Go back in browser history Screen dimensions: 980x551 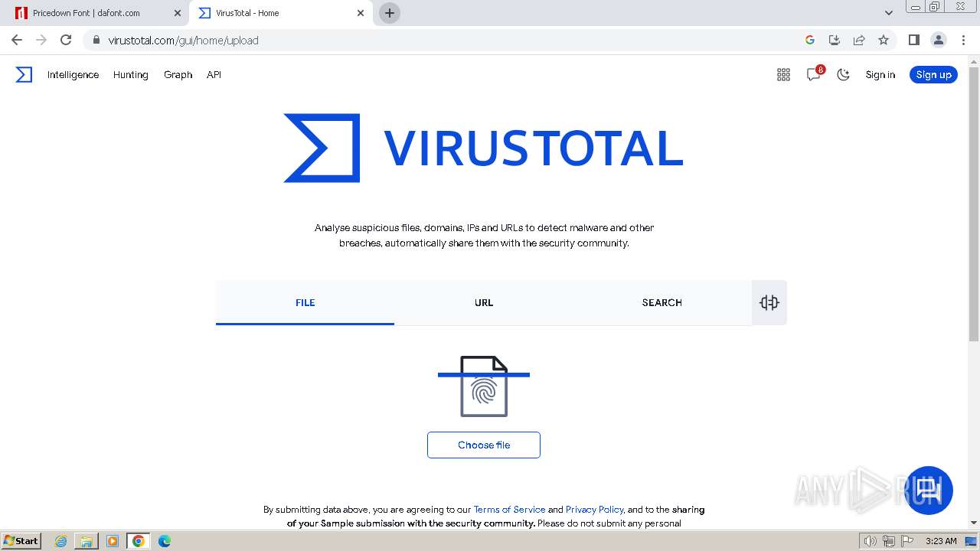17,40
